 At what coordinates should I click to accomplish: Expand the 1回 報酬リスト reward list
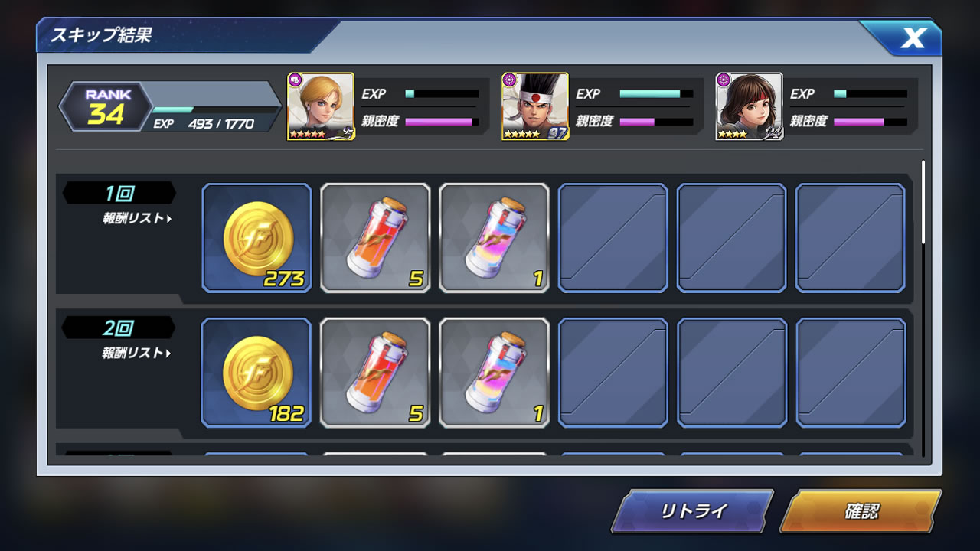(x=137, y=219)
